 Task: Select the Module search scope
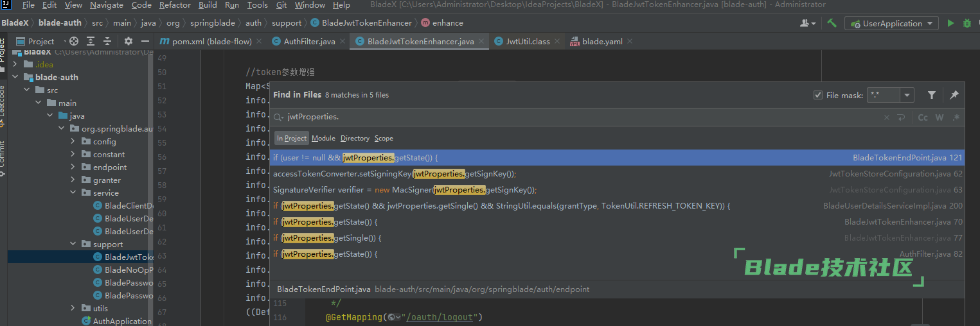coord(323,138)
